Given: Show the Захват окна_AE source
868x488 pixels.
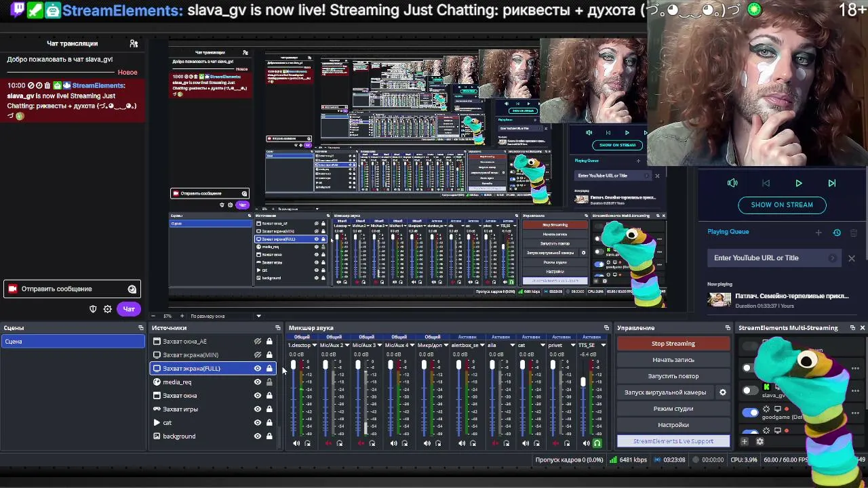Looking at the screenshot, I should tap(258, 342).
